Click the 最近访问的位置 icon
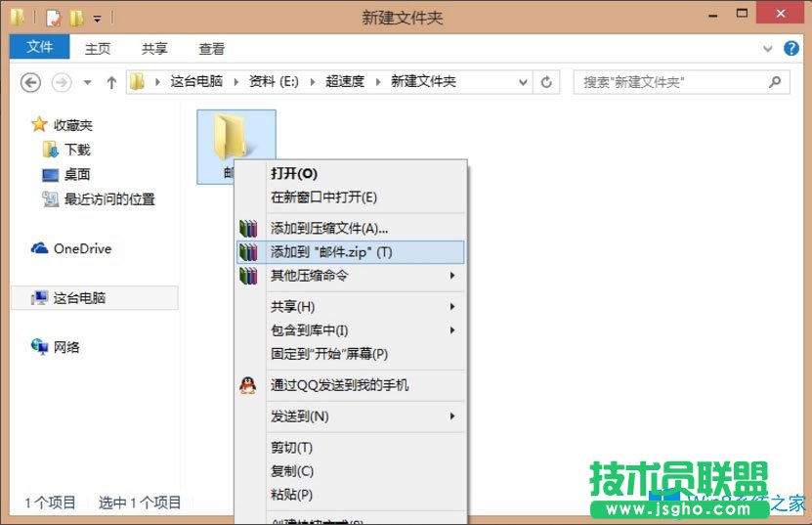This screenshot has width=812, height=525. click(50, 199)
